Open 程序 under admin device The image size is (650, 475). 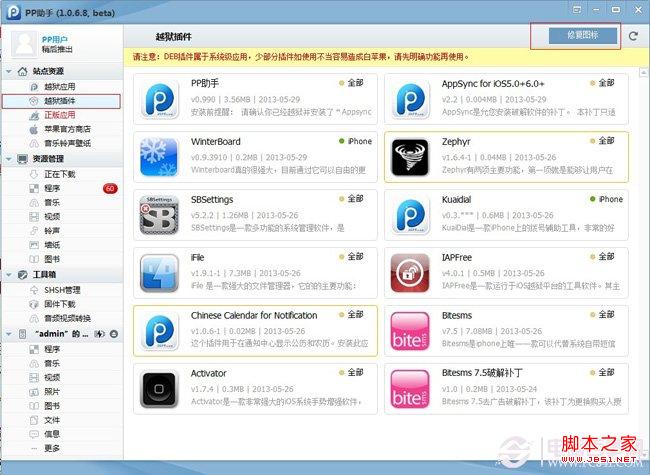point(52,349)
